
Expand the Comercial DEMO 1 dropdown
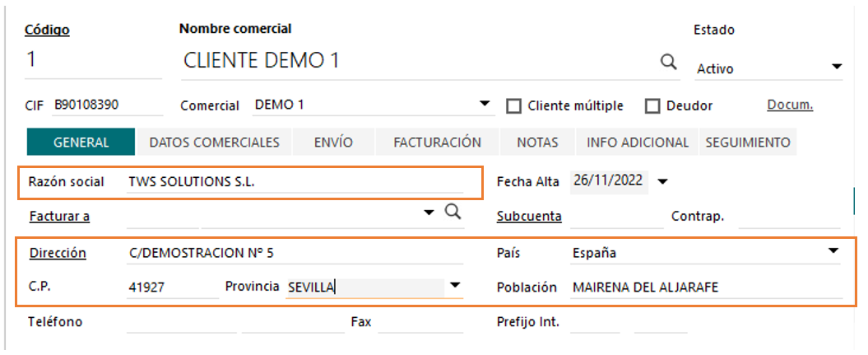[x=485, y=104]
